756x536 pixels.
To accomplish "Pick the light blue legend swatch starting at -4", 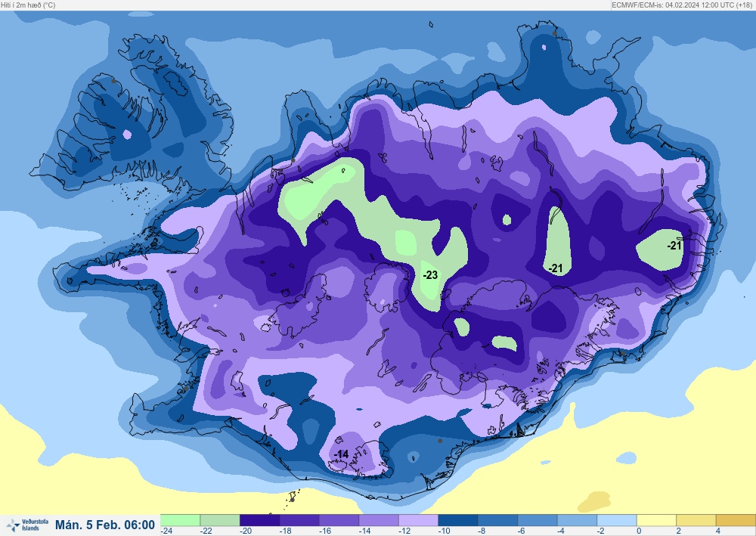I will pos(577,520).
